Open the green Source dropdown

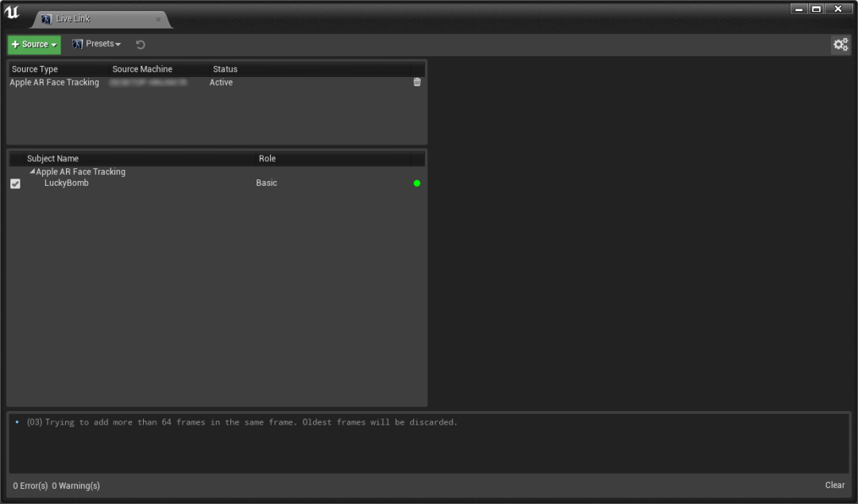(34, 44)
